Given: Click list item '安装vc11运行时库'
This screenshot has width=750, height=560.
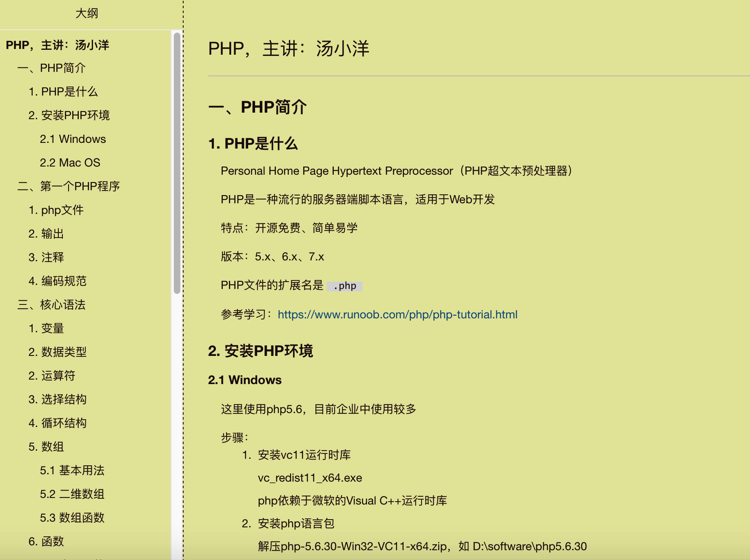Looking at the screenshot, I should [304, 455].
